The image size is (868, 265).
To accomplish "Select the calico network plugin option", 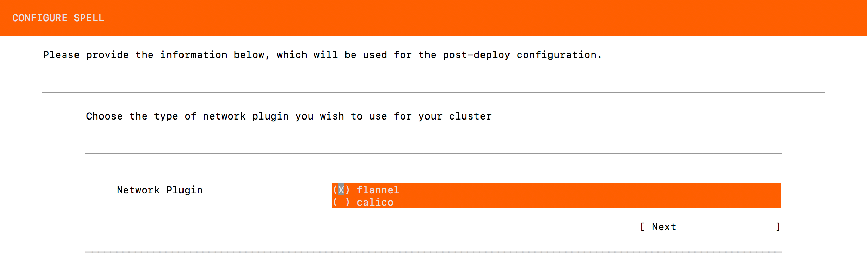I will 374,202.
